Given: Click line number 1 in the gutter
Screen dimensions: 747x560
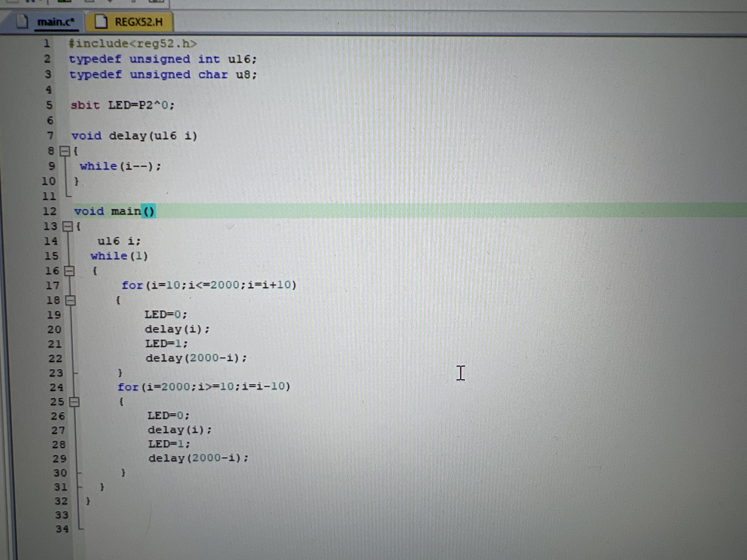Looking at the screenshot, I should [47, 44].
